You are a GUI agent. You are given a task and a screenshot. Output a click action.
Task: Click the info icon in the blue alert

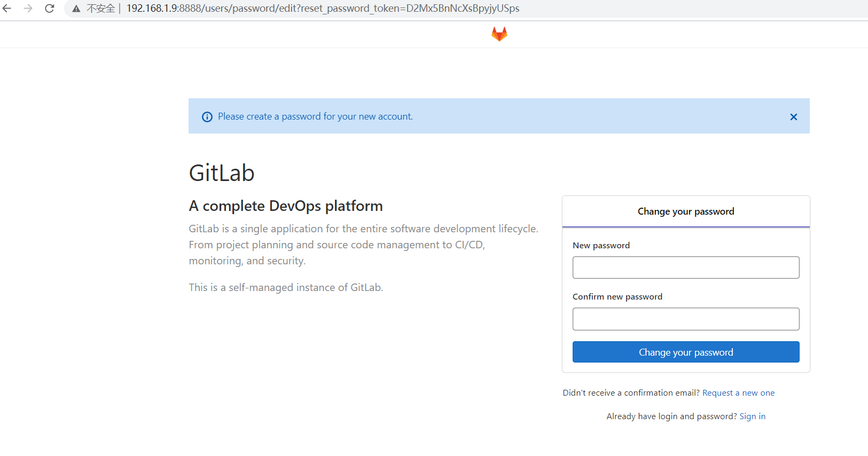(x=207, y=117)
